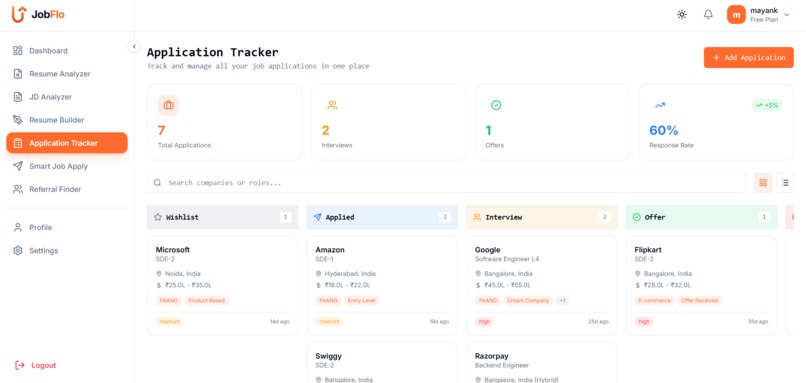806x383 pixels.
Task: Click the high priority badge on Flipkart
Action: pyautogui.click(x=644, y=321)
